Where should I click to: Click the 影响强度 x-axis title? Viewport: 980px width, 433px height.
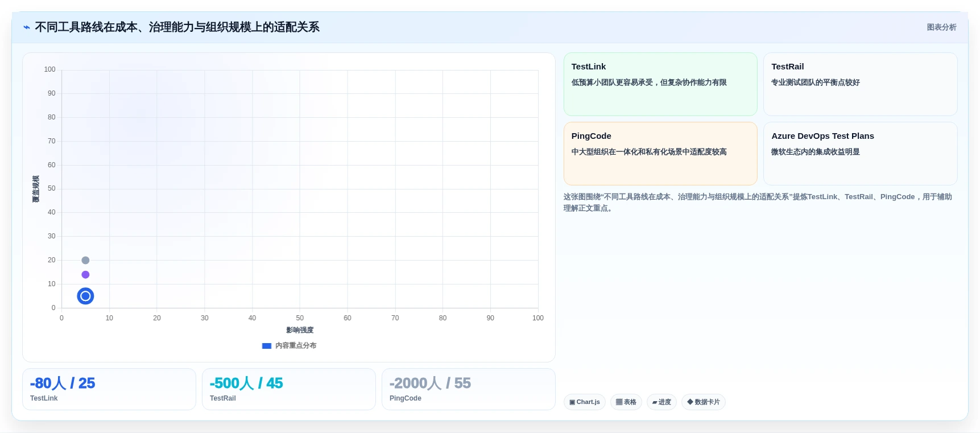[x=300, y=330]
